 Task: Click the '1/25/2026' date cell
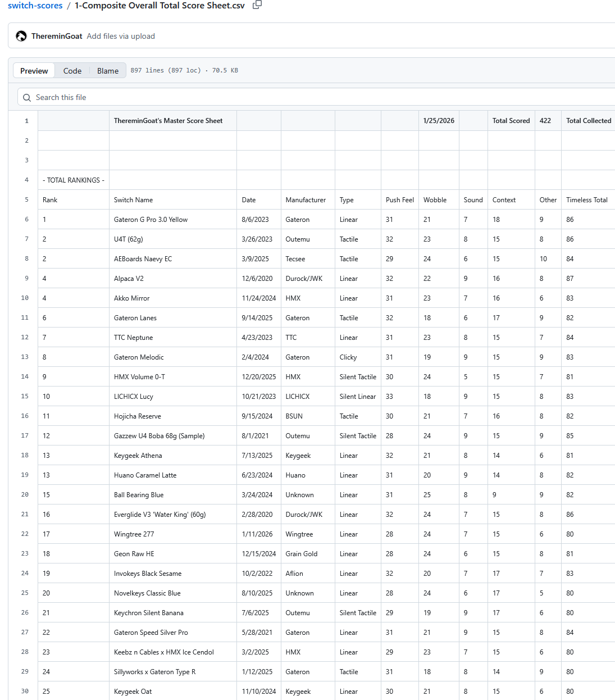(x=439, y=121)
